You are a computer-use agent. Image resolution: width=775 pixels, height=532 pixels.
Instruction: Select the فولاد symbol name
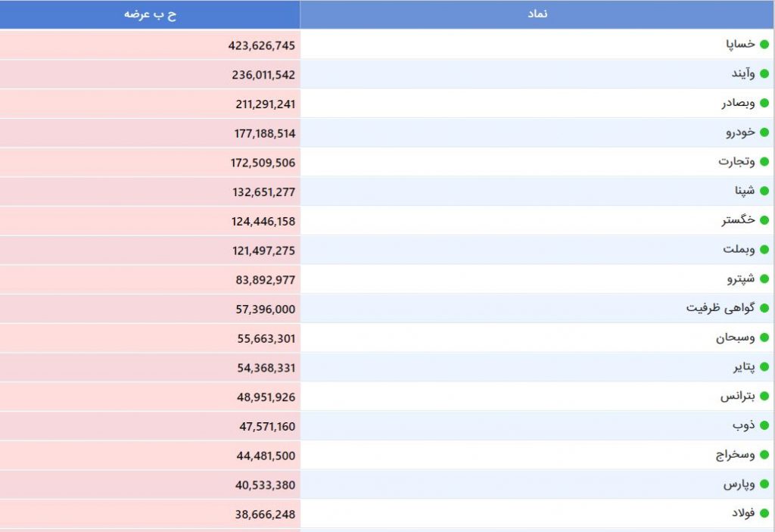[x=743, y=514]
